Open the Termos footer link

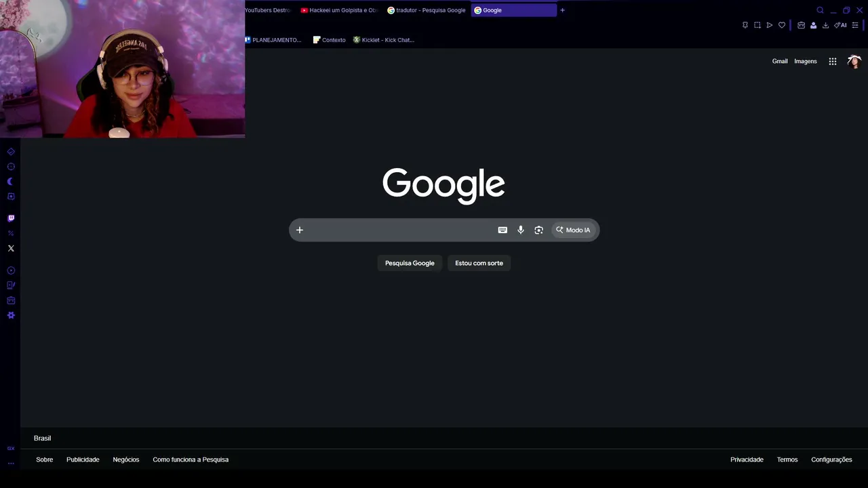(x=787, y=460)
